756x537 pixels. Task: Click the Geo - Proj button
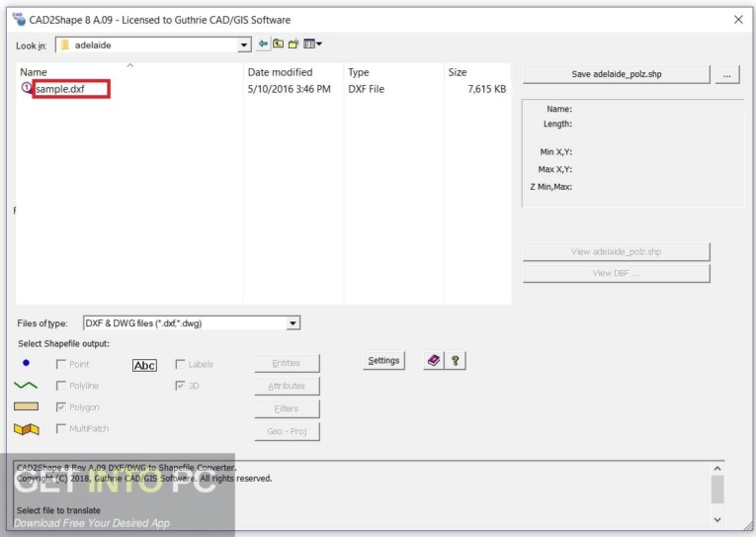click(287, 431)
